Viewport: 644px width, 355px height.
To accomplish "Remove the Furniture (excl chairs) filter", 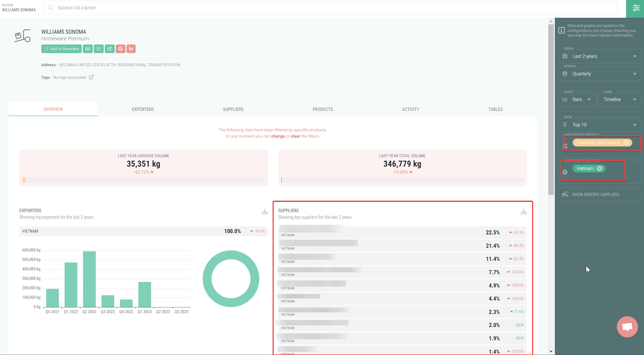I will point(626,143).
